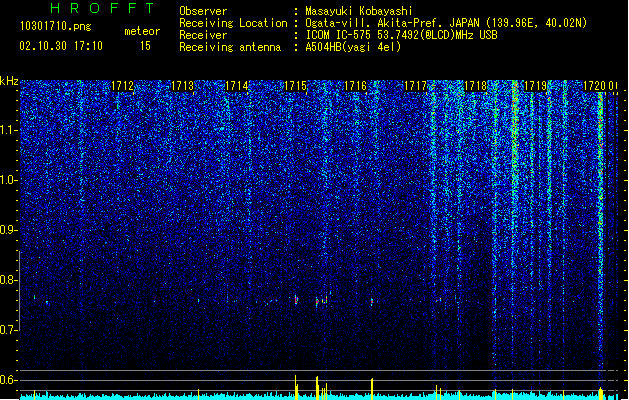629x400 pixels.
Task: Click the red meteor echo below 1715
Action: coord(296,300)
